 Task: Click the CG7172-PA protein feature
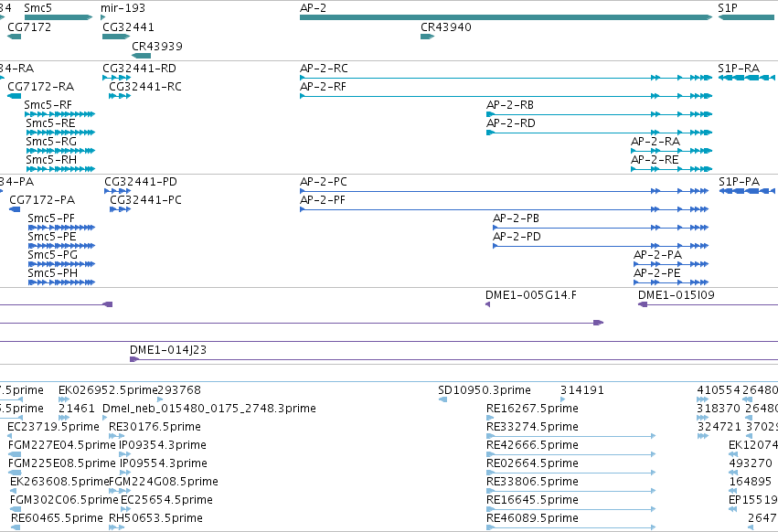click(15, 209)
